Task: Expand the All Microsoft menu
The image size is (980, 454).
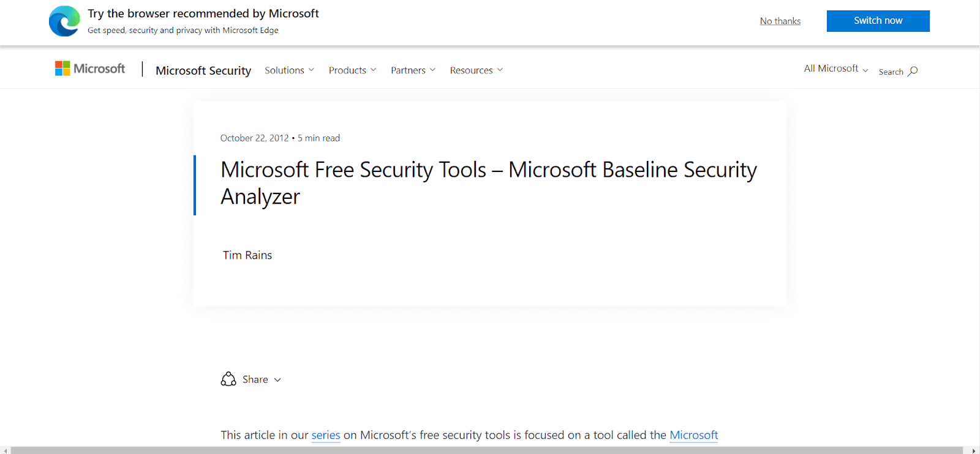Action: [835, 69]
